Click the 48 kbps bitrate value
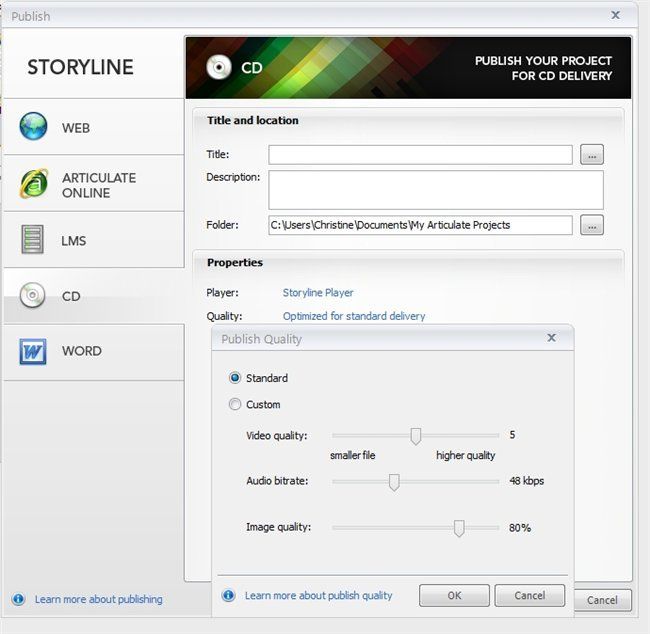Viewport: 650px width, 634px height. 526,481
